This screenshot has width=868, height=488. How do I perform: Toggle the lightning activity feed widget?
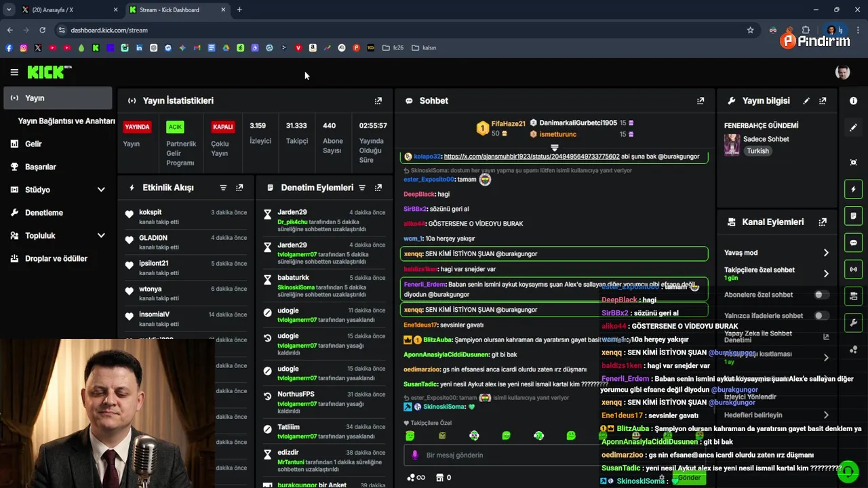click(x=853, y=189)
